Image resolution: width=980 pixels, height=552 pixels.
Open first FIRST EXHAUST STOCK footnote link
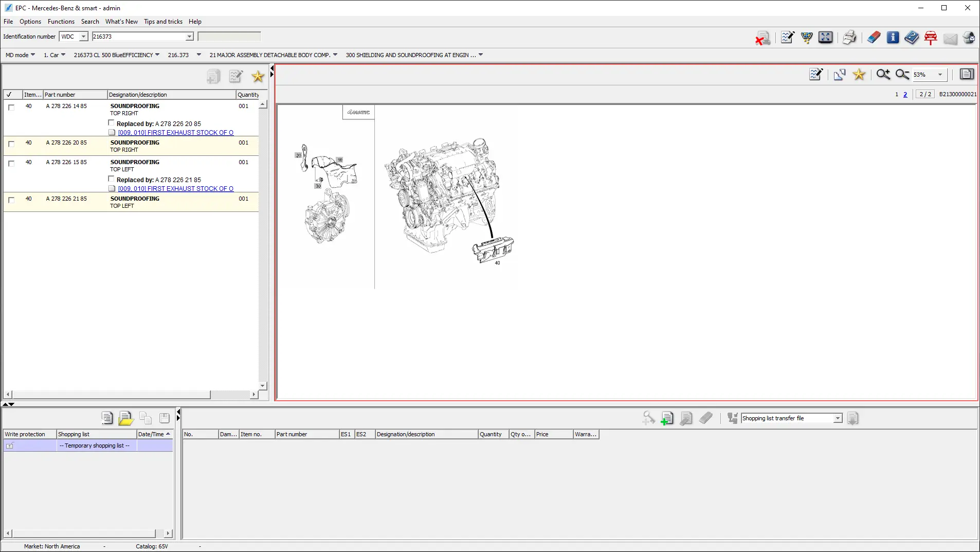click(175, 133)
